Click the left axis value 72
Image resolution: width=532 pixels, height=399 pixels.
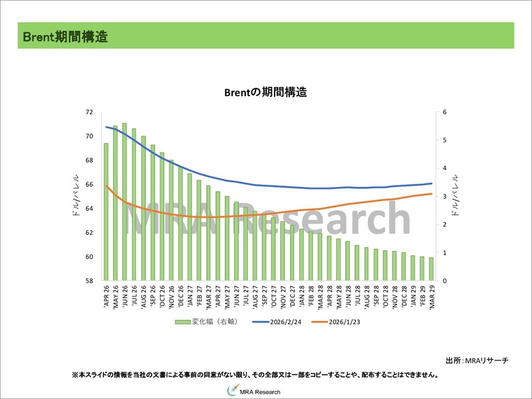[x=88, y=112]
